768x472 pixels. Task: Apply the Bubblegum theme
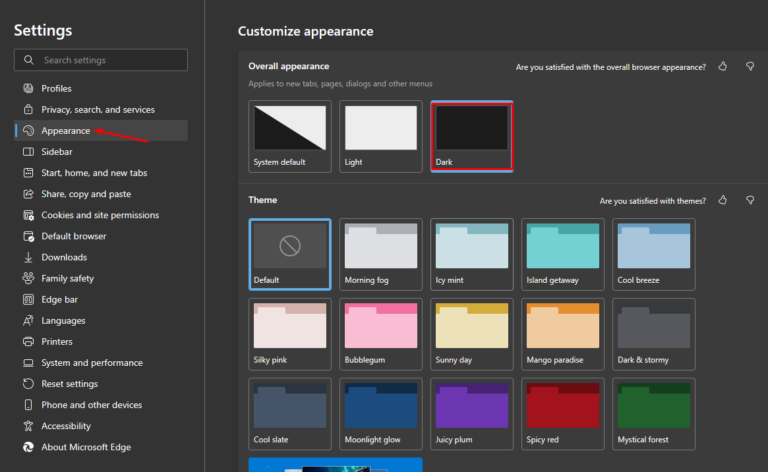381,334
